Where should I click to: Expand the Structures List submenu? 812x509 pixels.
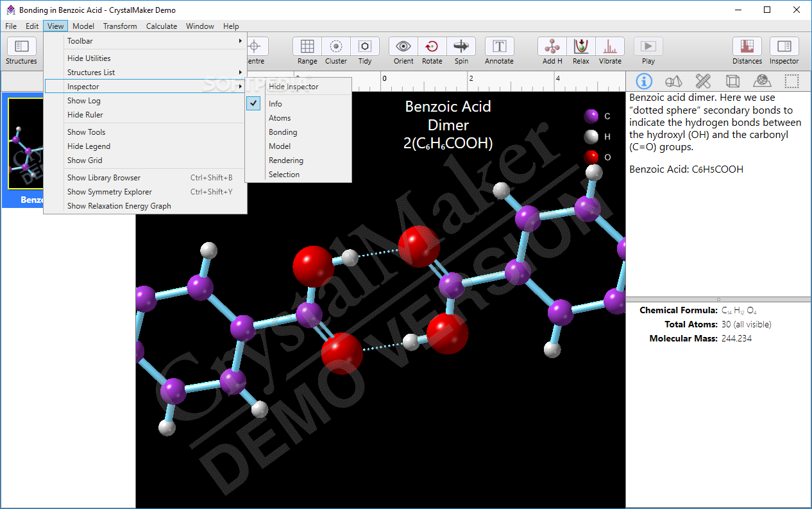145,73
